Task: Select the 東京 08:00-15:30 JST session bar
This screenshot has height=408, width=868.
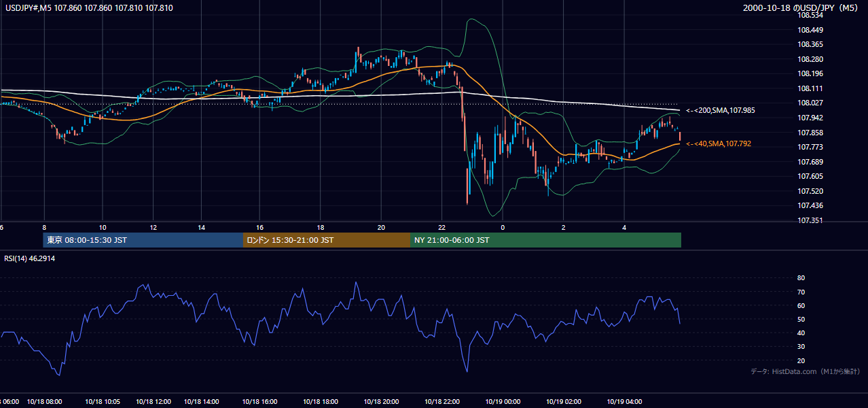Action: tap(143, 240)
